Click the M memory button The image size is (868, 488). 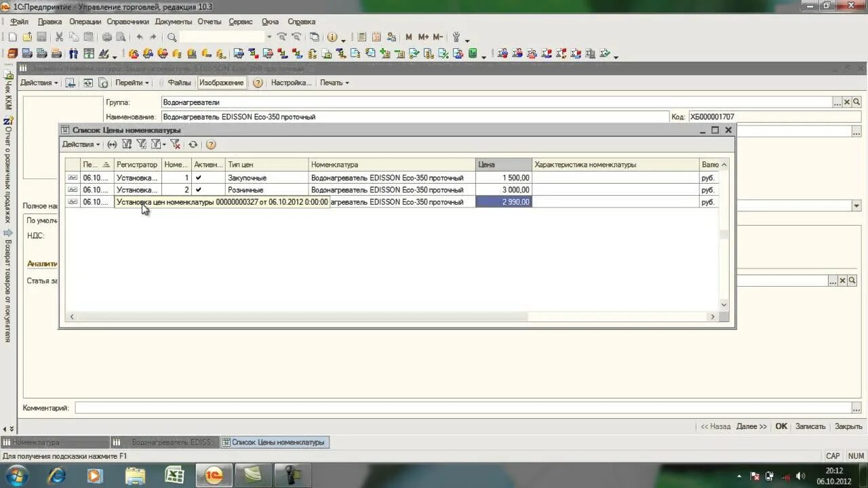tap(408, 37)
